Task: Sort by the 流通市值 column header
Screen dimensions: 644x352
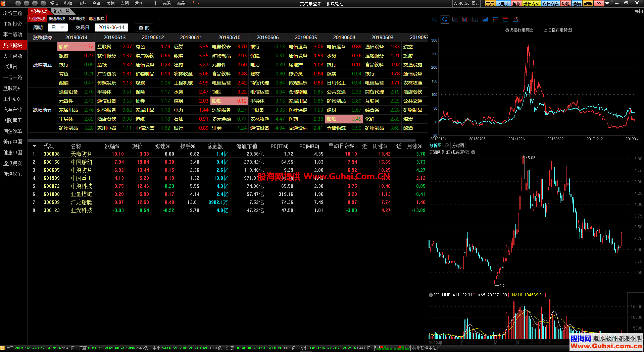Action: coord(247,146)
